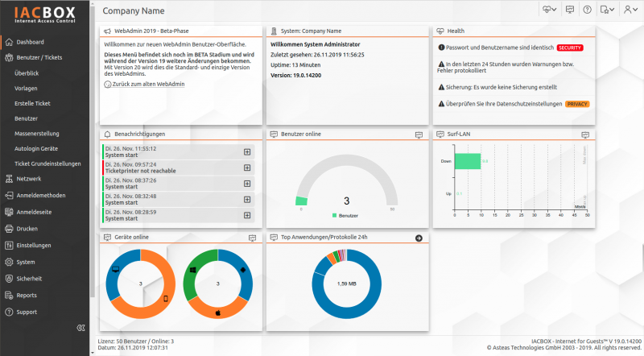Screen dimensions: 644x356
Task: Click the orange PRIVACY badge
Action: tap(576, 104)
